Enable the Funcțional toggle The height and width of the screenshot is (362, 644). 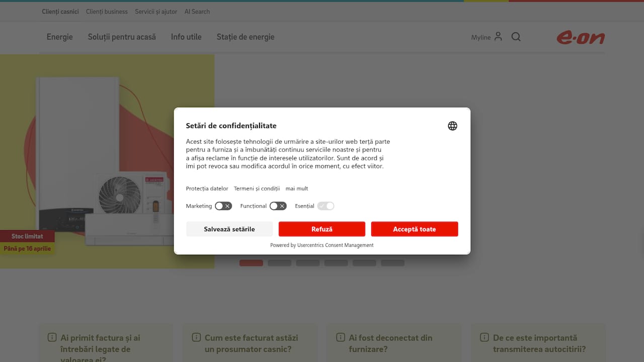pyautogui.click(x=278, y=206)
